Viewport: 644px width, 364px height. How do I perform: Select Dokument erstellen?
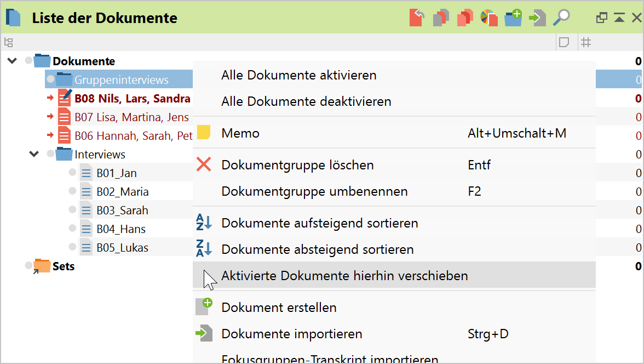[394, 307]
